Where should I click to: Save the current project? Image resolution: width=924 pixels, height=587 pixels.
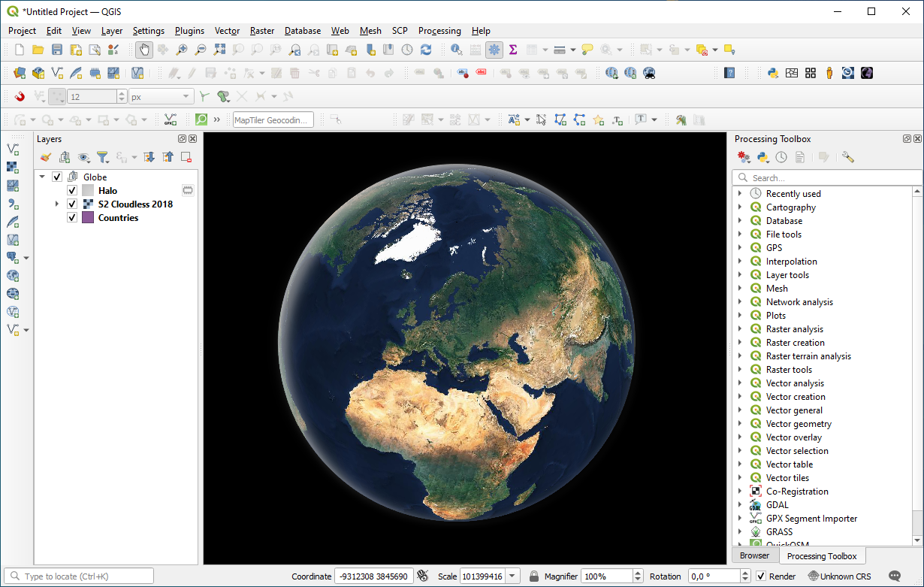[x=56, y=50]
